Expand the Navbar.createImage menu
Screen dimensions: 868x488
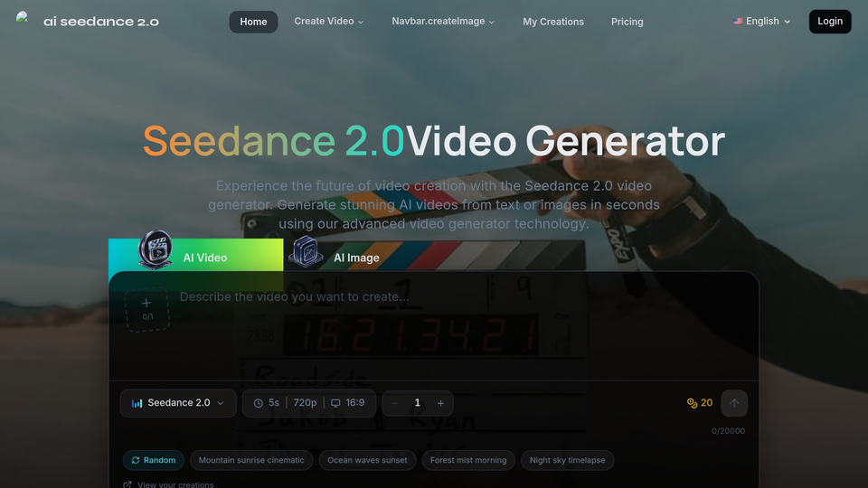443,22
